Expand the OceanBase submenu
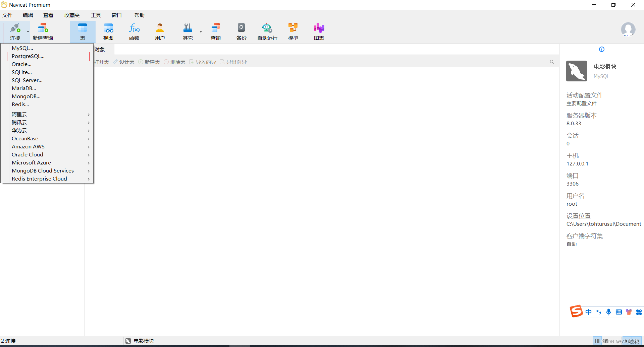The image size is (644, 347). coord(47,139)
